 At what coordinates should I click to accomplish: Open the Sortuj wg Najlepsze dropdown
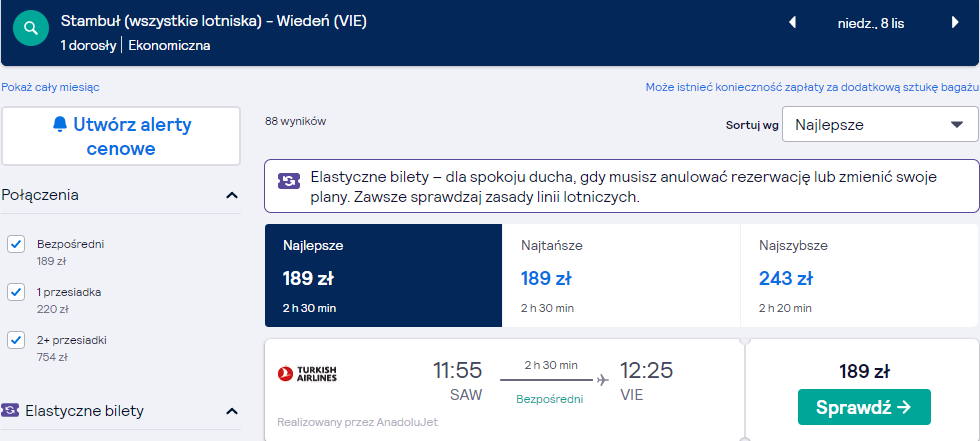880,124
